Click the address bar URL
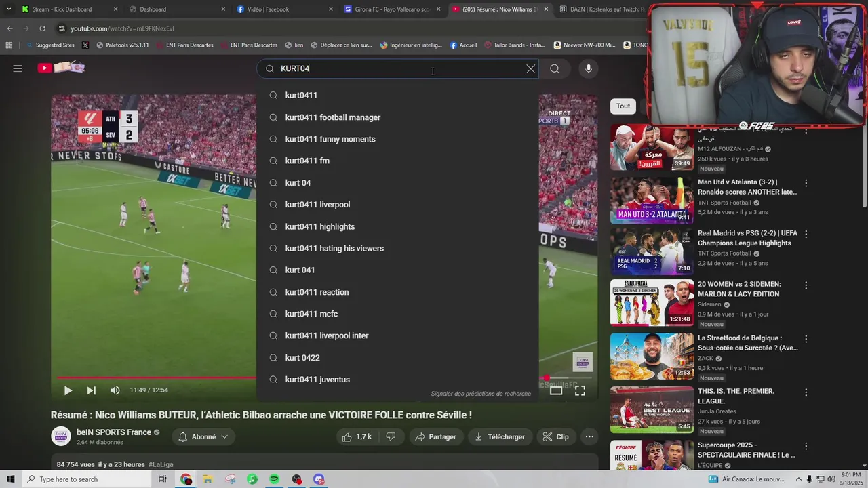 [122, 28]
